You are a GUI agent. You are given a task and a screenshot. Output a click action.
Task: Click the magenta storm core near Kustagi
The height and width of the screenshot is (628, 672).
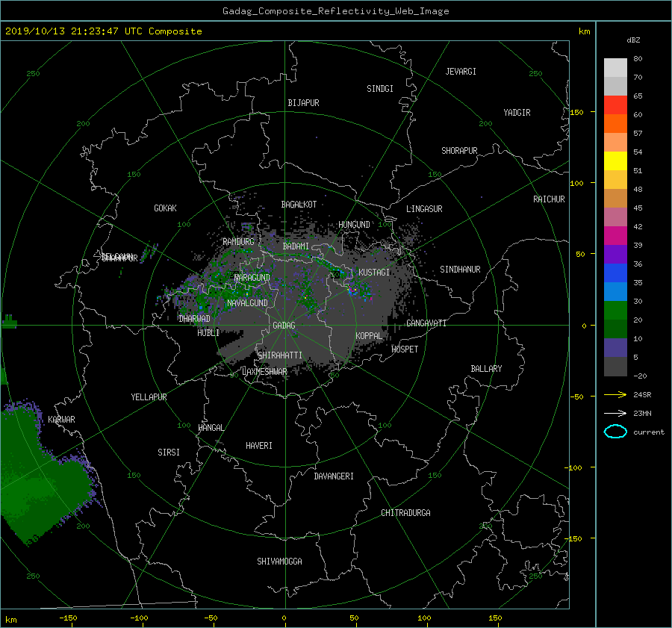tap(352, 290)
